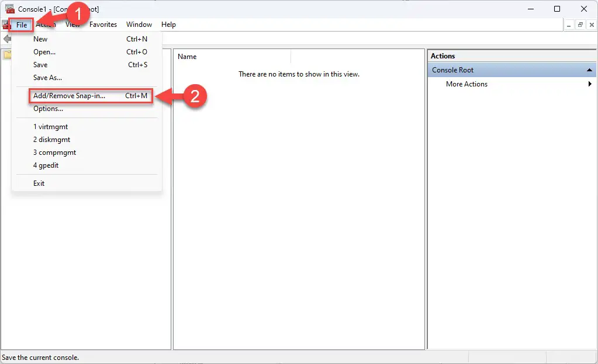
Task: Open recent console 2 diskmgmt
Action: tap(51, 140)
